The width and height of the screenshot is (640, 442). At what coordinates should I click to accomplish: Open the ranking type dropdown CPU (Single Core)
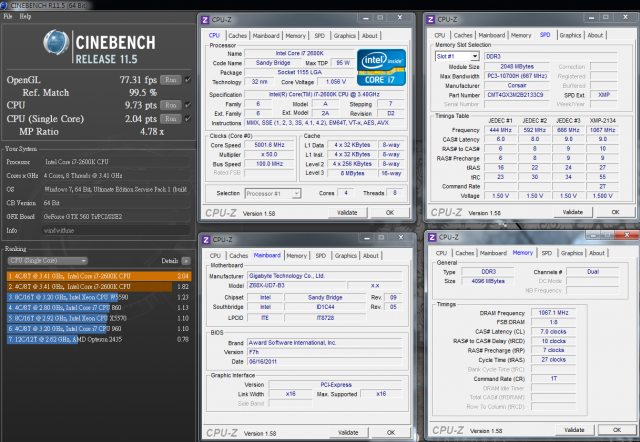47,261
